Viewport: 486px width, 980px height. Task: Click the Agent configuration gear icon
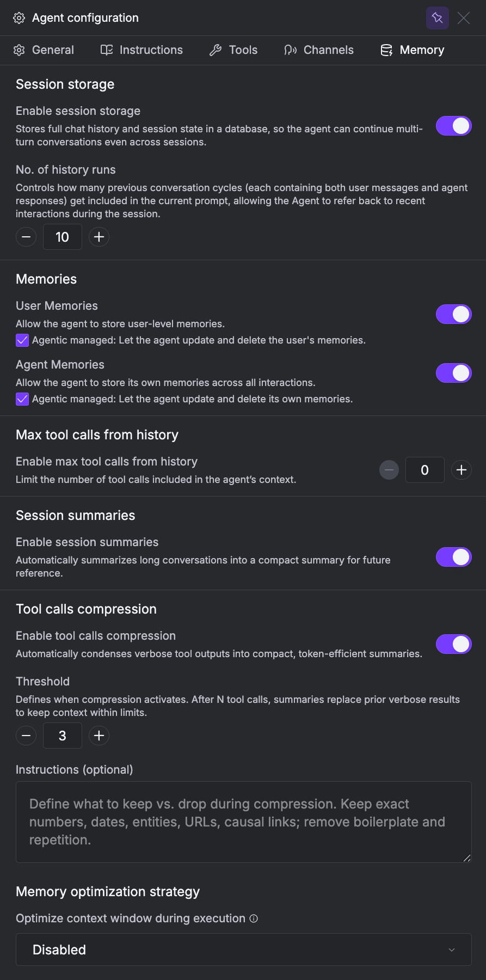[x=19, y=17]
